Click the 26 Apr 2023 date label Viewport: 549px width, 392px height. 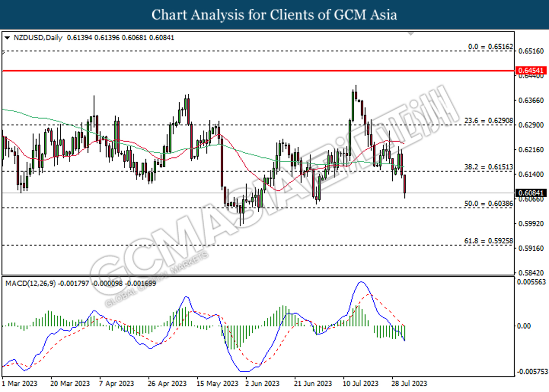(167, 383)
